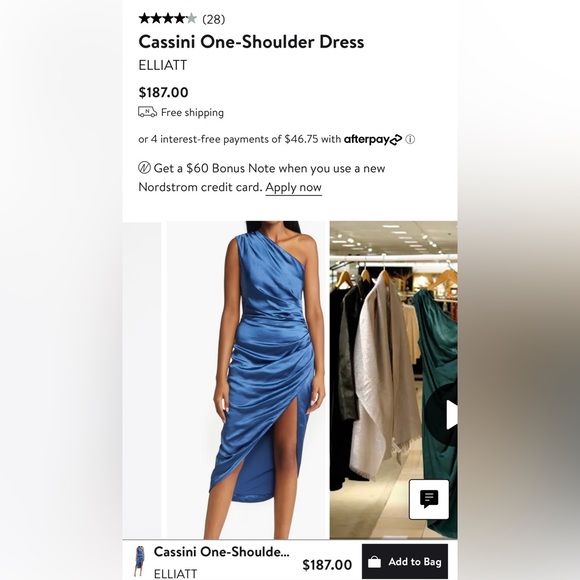Click the Nordstrom Notes circle icon
The width and height of the screenshot is (580, 580).
tap(144, 168)
